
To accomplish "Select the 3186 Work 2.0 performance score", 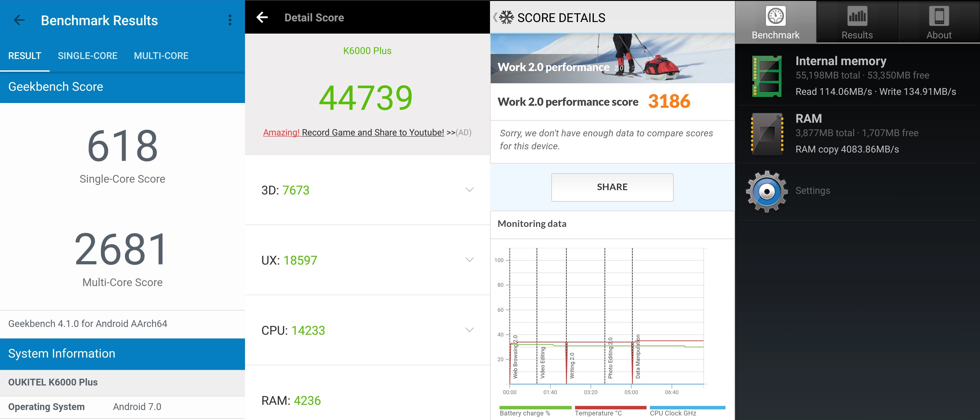I will (x=669, y=101).
